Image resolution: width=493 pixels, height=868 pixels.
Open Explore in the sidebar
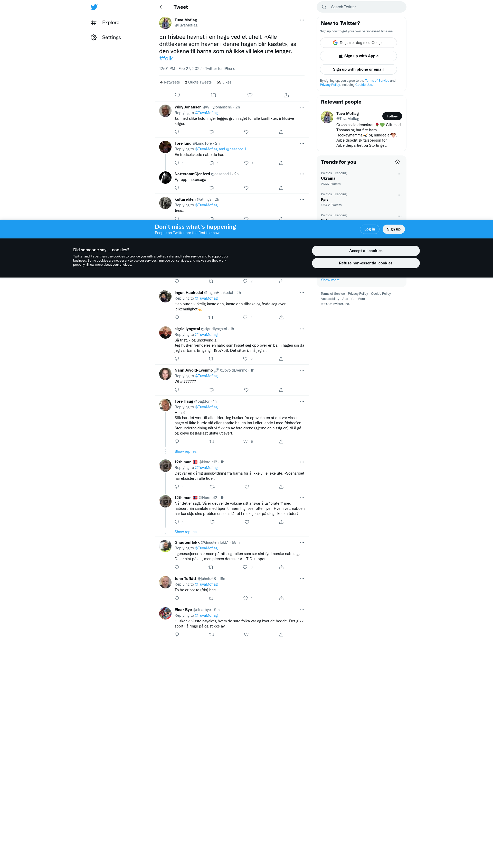click(x=110, y=22)
